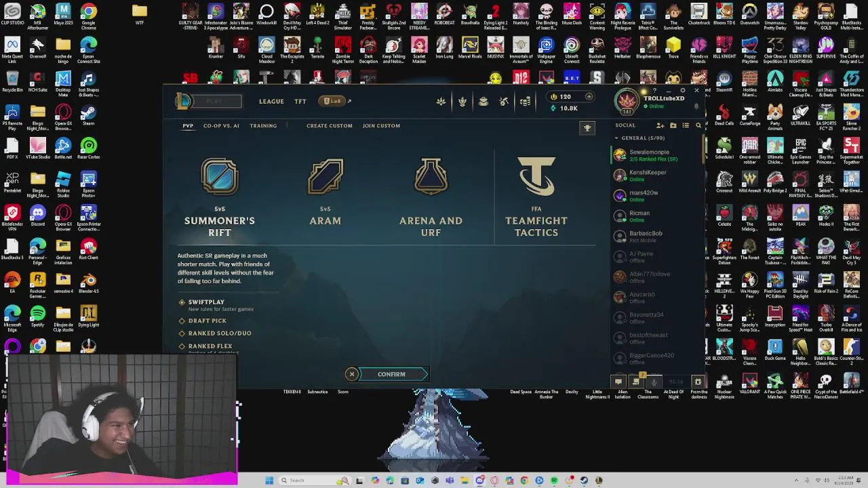Open the Join Custom tab
The width and height of the screenshot is (868, 488).
pyautogui.click(x=381, y=125)
